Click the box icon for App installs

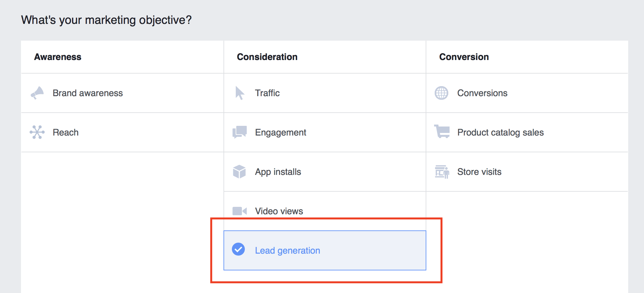pos(239,172)
